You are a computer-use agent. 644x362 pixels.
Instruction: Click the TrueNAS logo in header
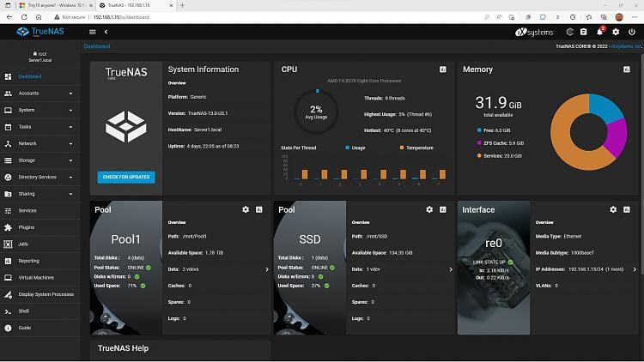(40, 32)
